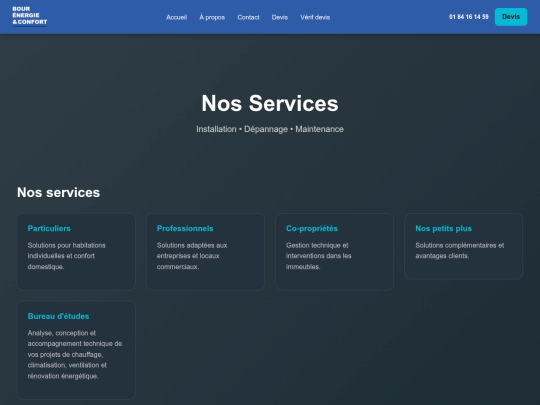This screenshot has height=405, width=540.
Task: Click the cyan Devis button
Action: tap(511, 17)
